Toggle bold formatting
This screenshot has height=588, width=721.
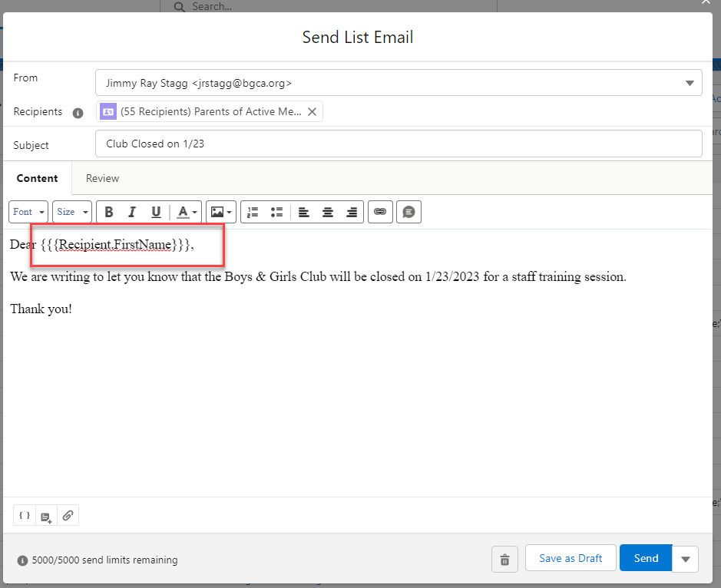click(x=109, y=212)
